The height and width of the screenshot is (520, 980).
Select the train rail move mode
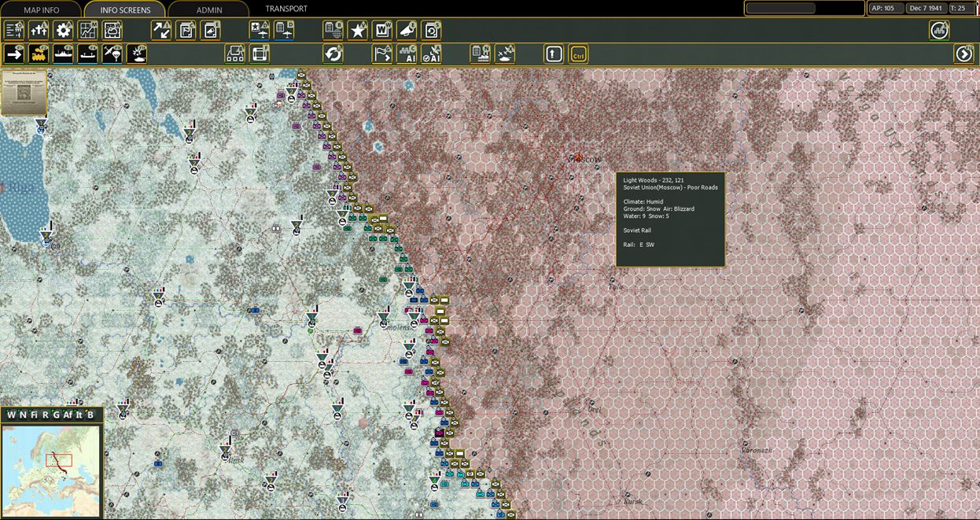coord(39,53)
